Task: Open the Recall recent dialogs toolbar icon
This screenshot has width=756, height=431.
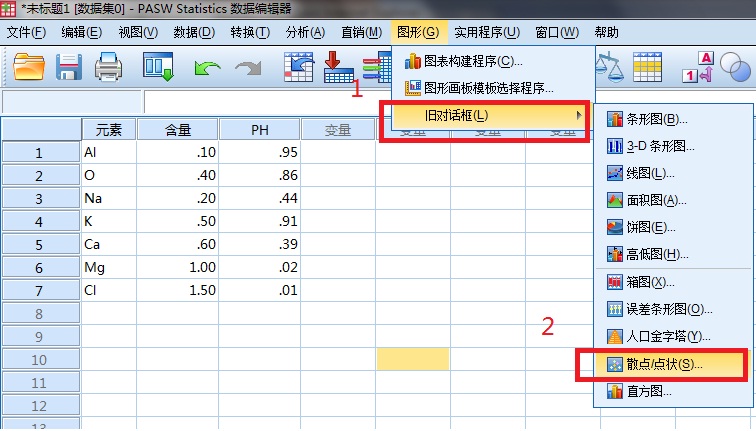Action: tap(158, 67)
